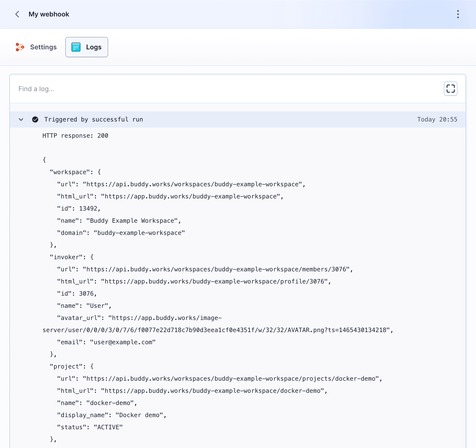The height and width of the screenshot is (448, 476).
Task: Click the 'Today 20:55' timestamp
Action: [437, 119]
